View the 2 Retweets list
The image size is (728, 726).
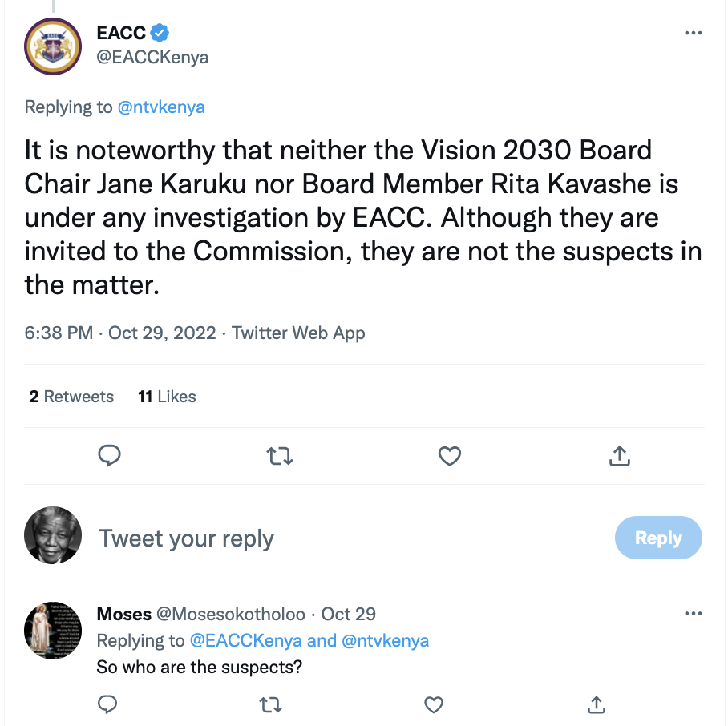pyautogui.click(x=71, y=397)
